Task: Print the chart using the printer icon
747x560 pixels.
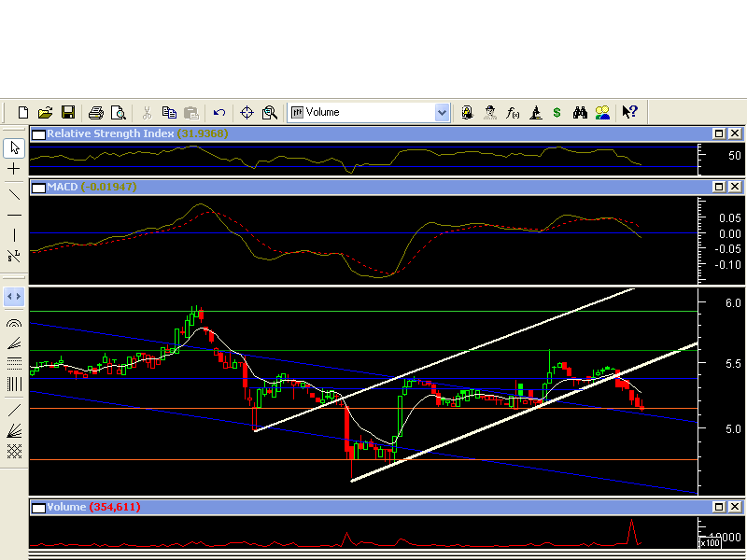Action: (95, 112)
